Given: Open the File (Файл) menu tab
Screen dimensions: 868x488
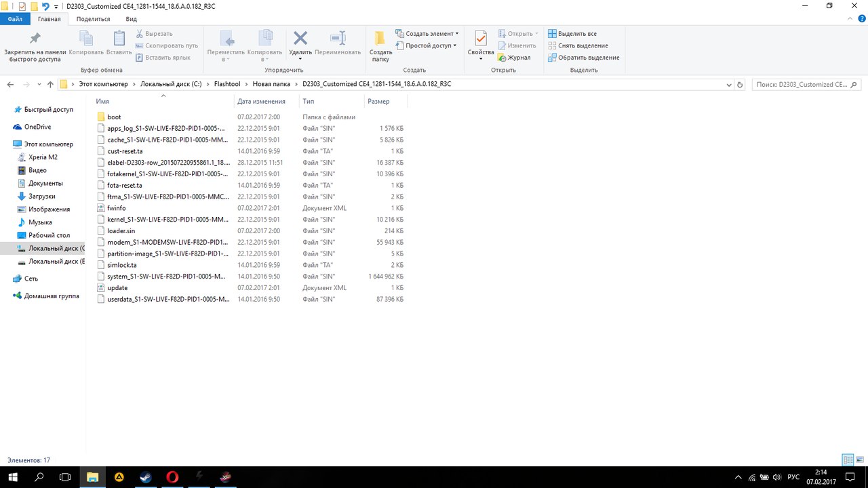Looking at the screenshot, I should (x=15, y=19).
